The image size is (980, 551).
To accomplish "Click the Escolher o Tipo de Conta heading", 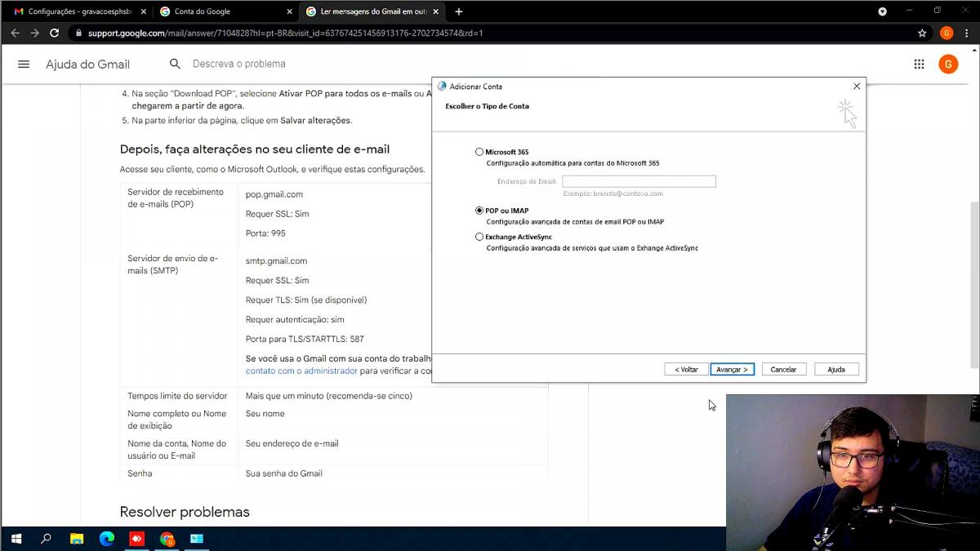I will [487, 106].
